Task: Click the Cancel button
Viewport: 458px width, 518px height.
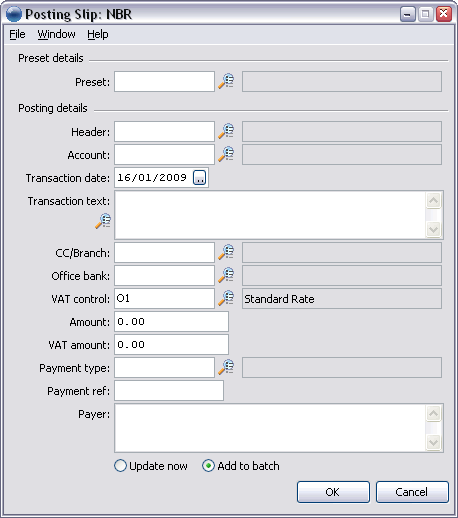Action: 412,492
